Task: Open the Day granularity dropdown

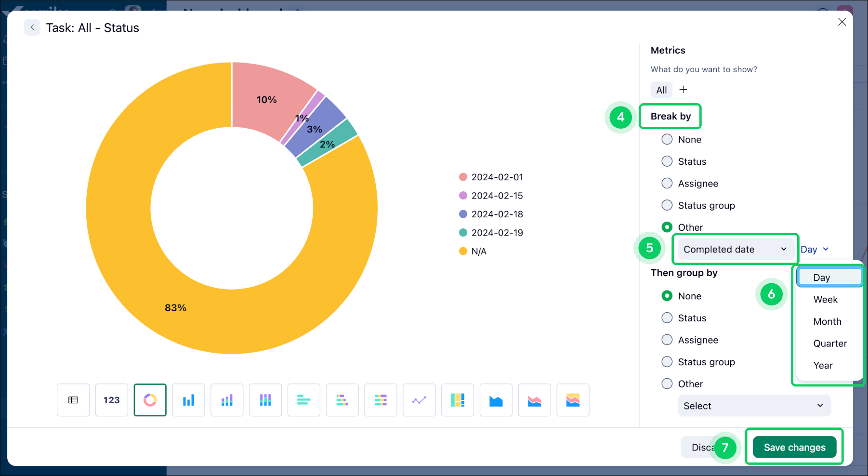Action: tap(815, 249)
